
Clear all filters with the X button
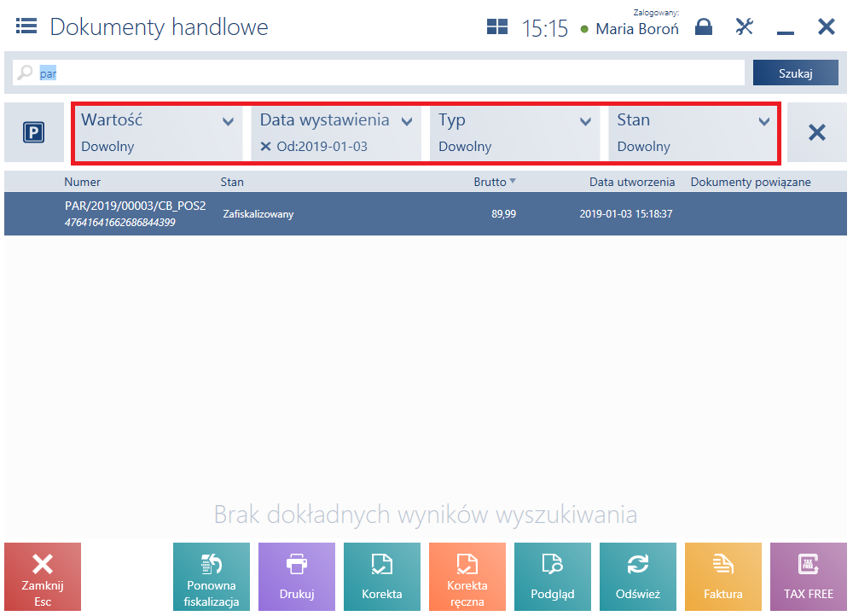tap(816, 132)
